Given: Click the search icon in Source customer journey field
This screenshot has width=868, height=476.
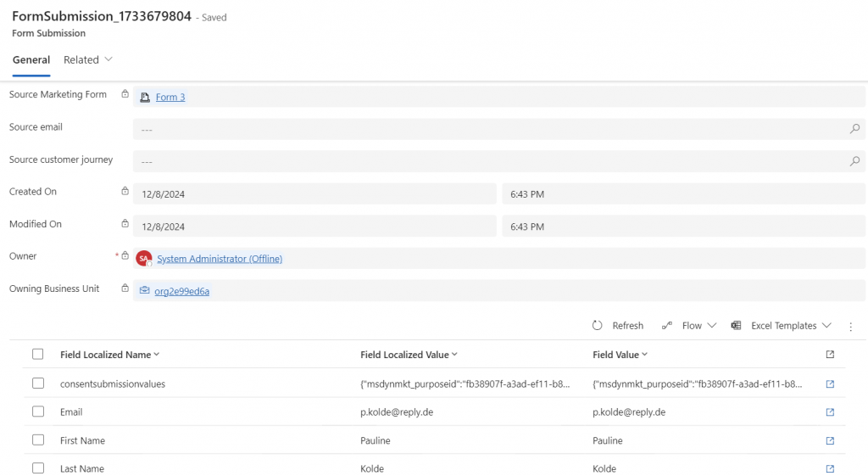Looking at the screenshot, I should point(854,161).
